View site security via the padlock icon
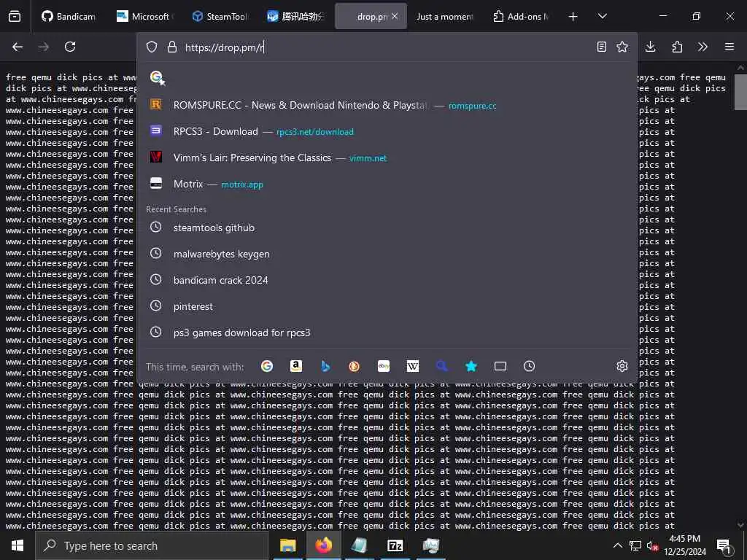This screenshot has width=747, height=560. tap(172, 47)
